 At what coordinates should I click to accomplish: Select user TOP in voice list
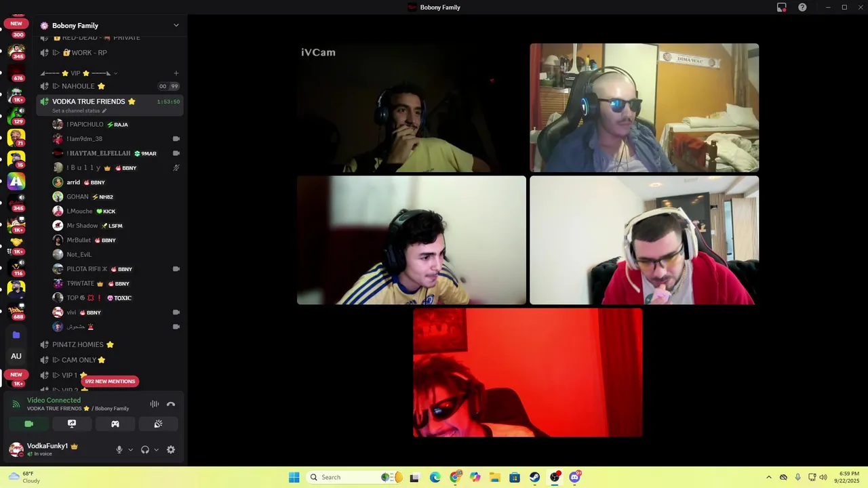(x=115, y=298)
